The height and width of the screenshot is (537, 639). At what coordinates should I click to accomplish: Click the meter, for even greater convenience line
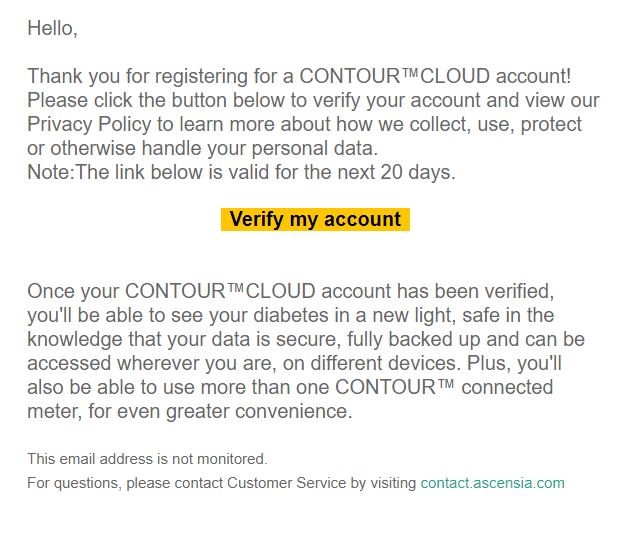[x=189, y=411]
